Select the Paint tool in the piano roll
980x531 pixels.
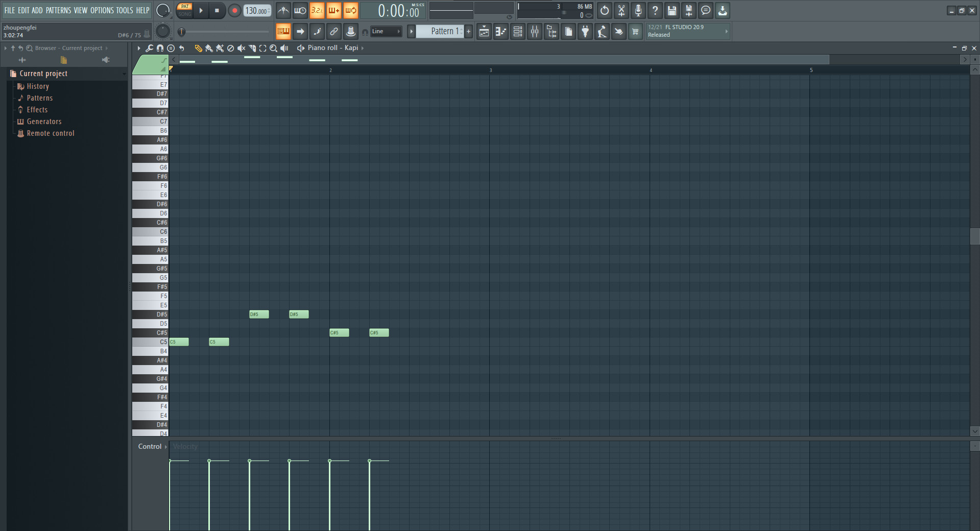click(209, 48)
